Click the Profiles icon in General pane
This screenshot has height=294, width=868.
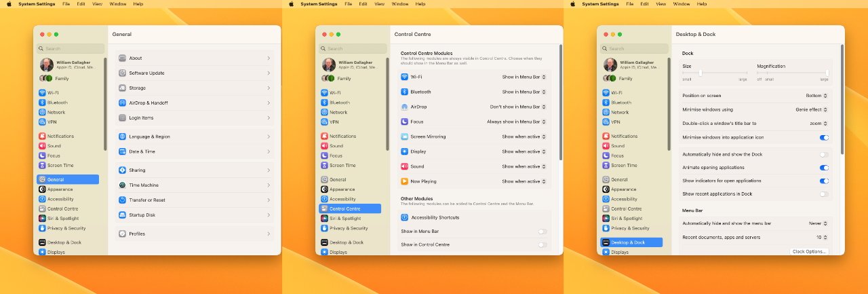tap(123, 234)
